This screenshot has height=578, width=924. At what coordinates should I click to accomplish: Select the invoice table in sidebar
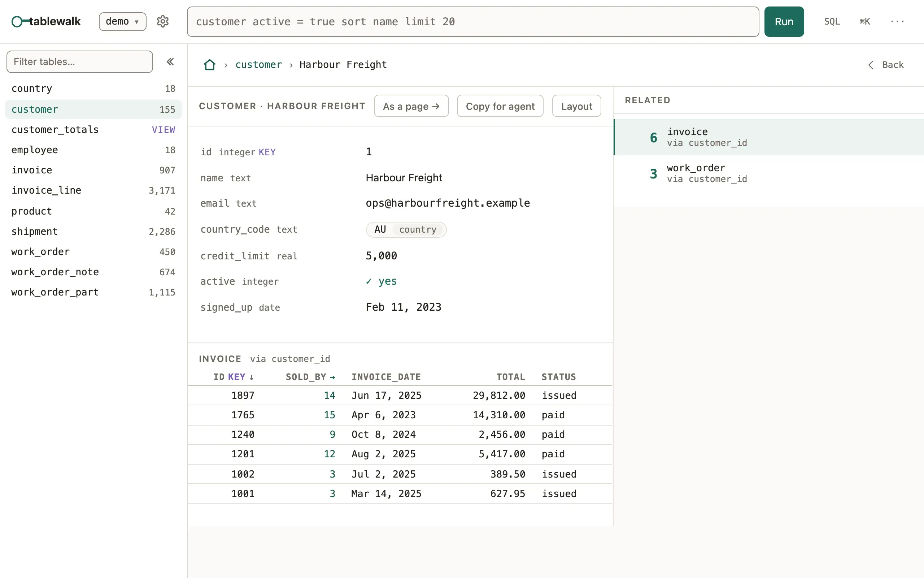click(93, 170)
